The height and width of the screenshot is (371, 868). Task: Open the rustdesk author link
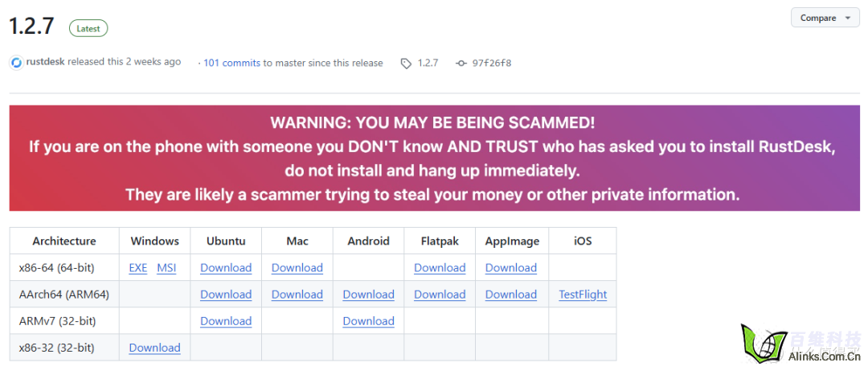point(44,62)
